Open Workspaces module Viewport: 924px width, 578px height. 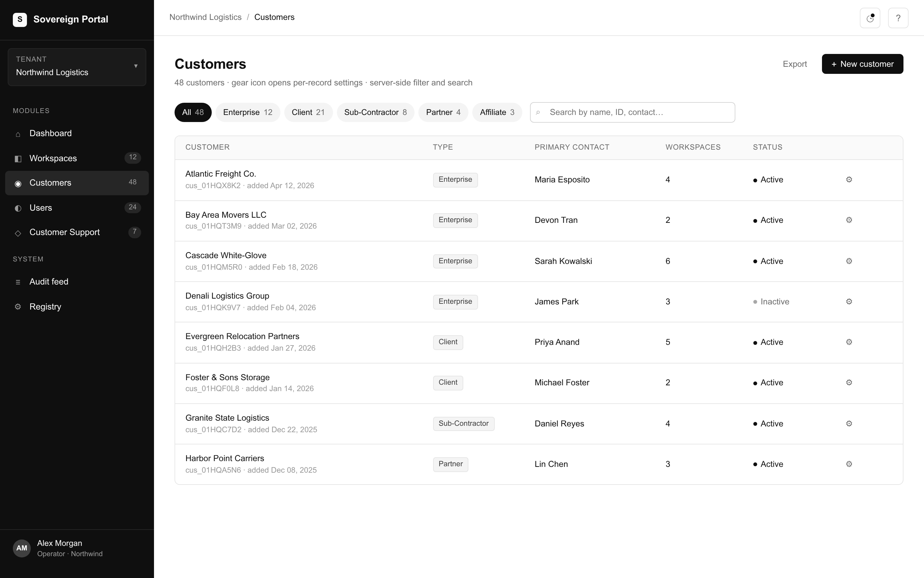pos(77,158)
